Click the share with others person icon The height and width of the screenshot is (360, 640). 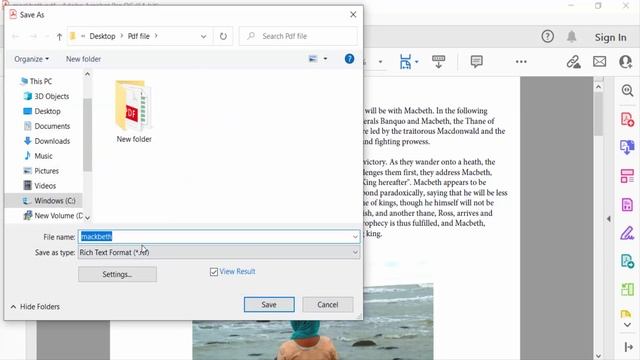pyautogui.click(x=625, y=62)
